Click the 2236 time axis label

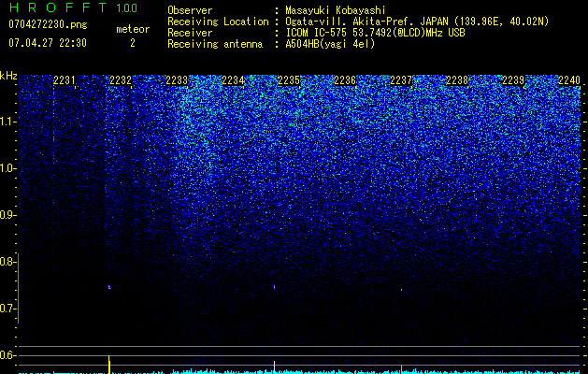[345, 80]
